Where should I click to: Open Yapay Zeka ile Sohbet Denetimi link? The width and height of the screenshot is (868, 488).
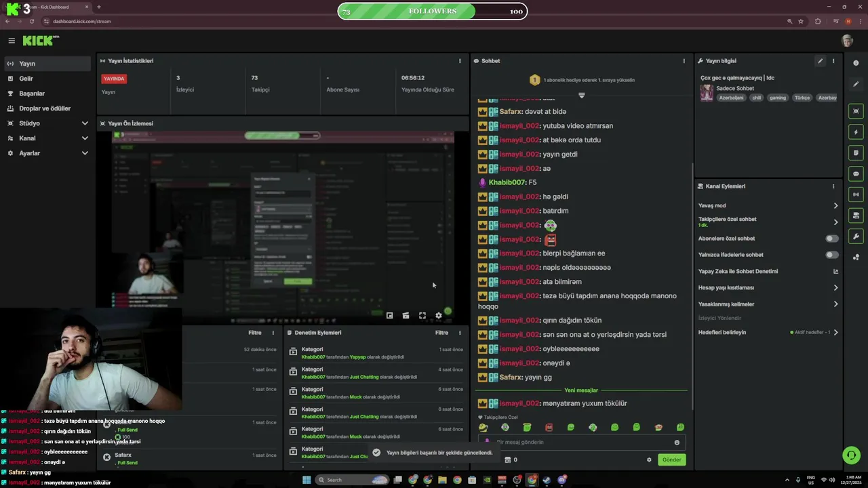(x=768, y=271)
